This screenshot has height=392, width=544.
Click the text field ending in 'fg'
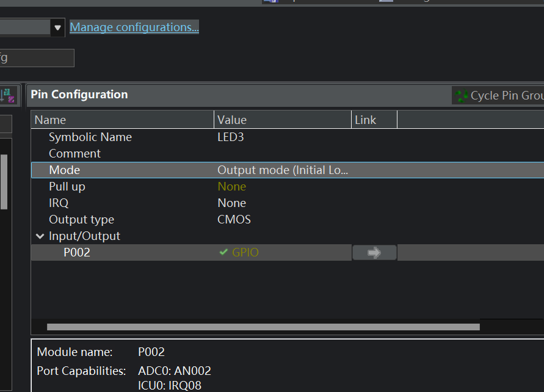(37, 58)
